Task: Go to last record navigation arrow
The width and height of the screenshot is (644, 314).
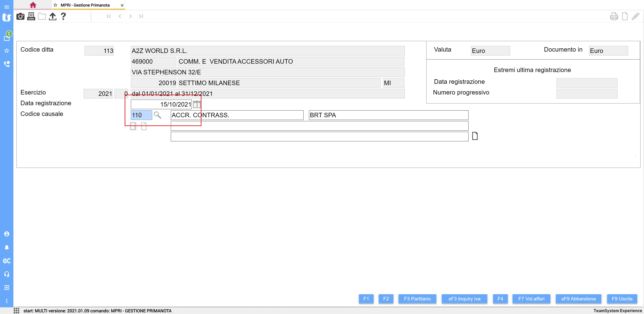Action: coord(141,16)
